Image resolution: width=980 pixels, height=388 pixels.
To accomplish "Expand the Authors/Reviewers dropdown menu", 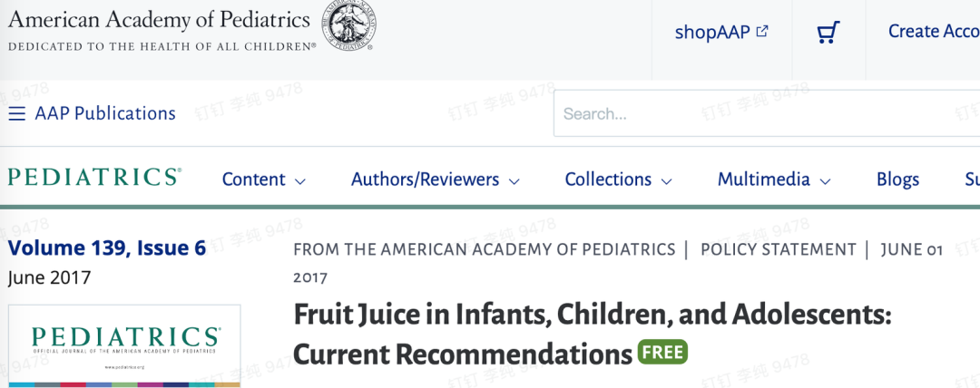I will pos(435,179).
